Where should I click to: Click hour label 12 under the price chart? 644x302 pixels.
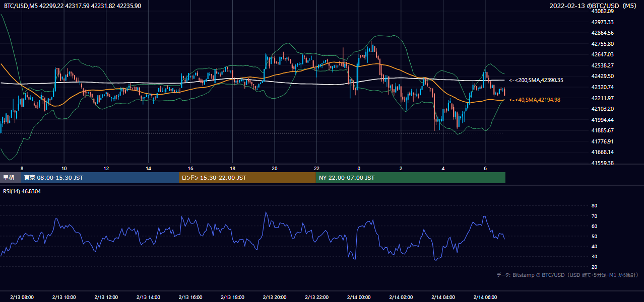[106, 168]
